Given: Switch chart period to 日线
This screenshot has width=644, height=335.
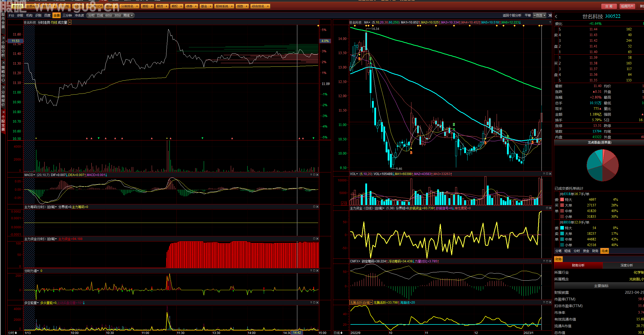Looking at the screenshot, I should (100, 15).
